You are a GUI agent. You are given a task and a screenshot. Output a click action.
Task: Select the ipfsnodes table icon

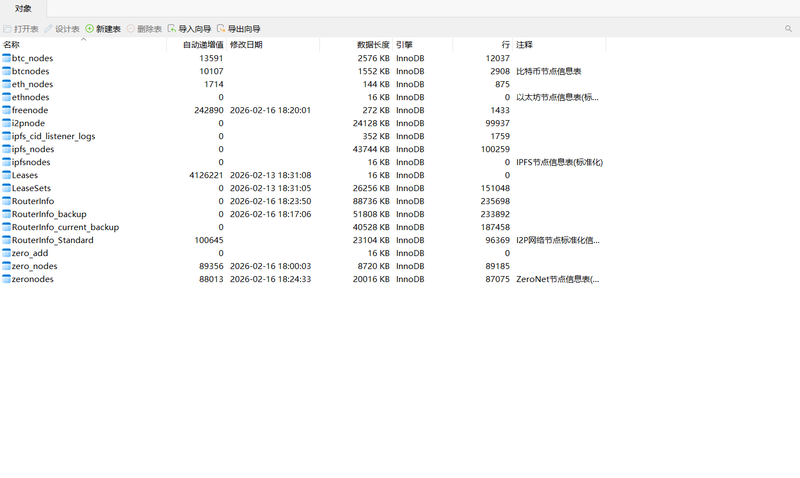[x=6, y=162]
